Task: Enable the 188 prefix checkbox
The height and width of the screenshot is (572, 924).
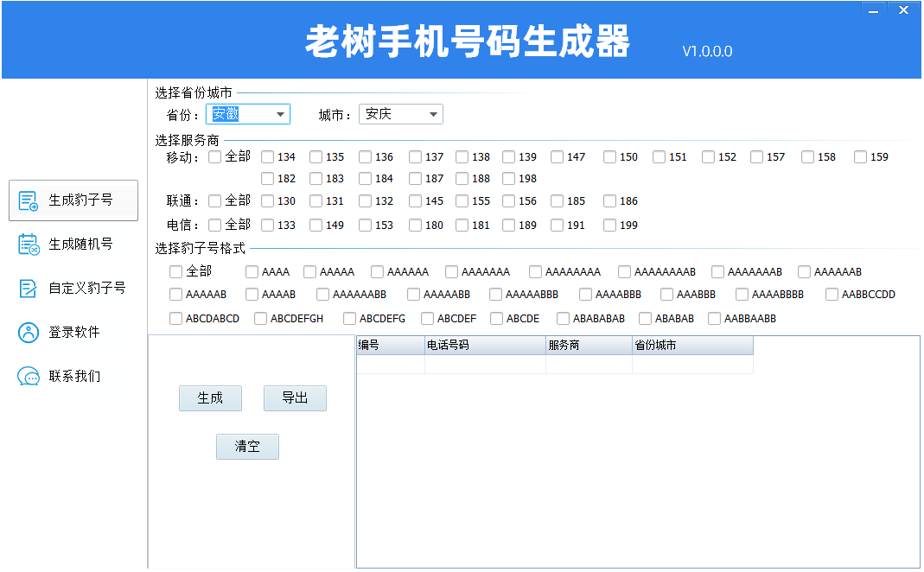Action: (x=462, y=179)
